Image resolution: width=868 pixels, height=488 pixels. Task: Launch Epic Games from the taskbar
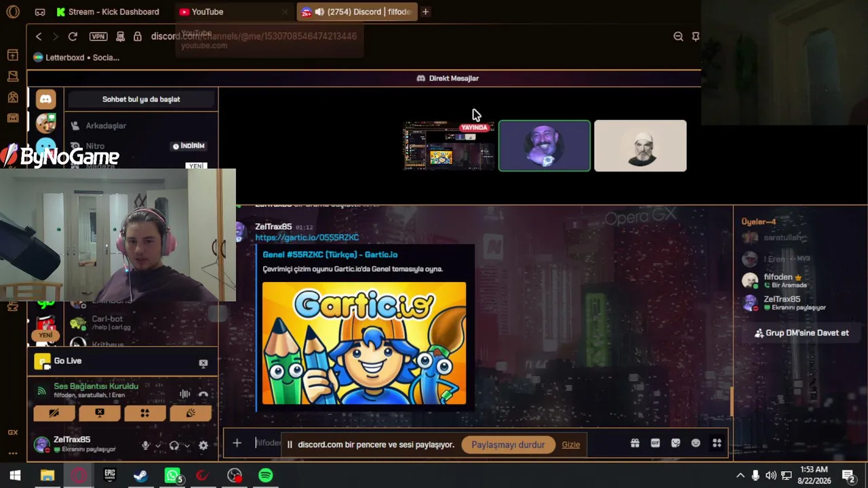(110, 475)
